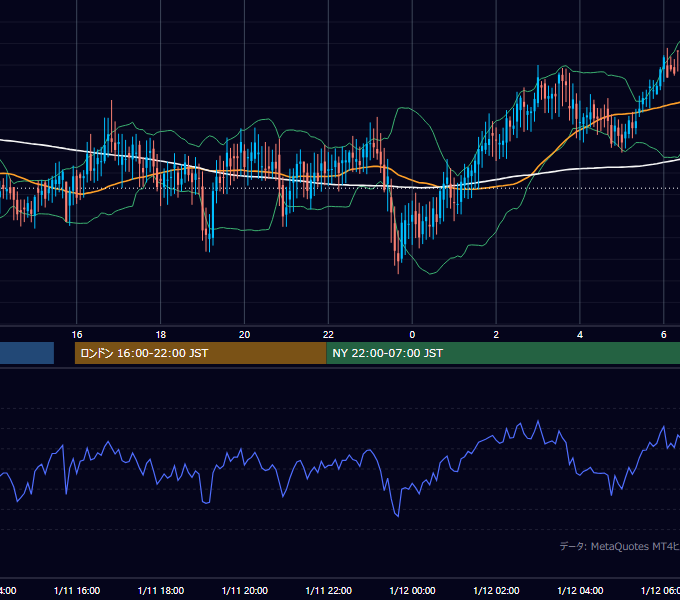Click the 1/11 22:00 date label
The image size is (680, 600).
pos(328,591)
